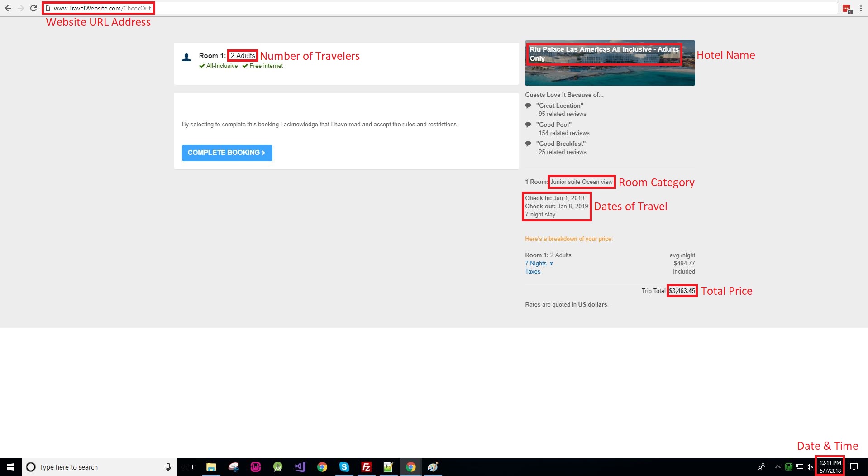Open Skype from the taskbar
This screenshot has width=868, height=476.
click(344, 467)
